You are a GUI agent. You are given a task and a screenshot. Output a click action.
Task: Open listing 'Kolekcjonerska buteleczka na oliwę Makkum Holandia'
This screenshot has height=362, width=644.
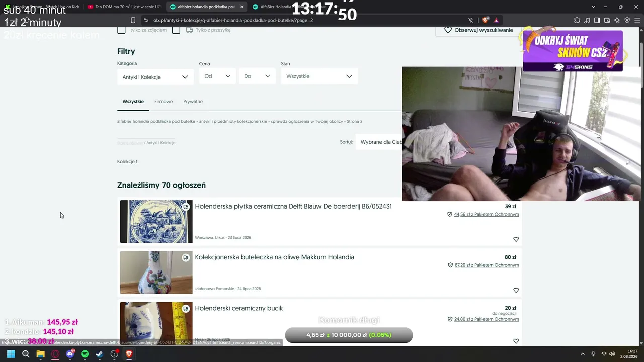click(x=275, y=257)
